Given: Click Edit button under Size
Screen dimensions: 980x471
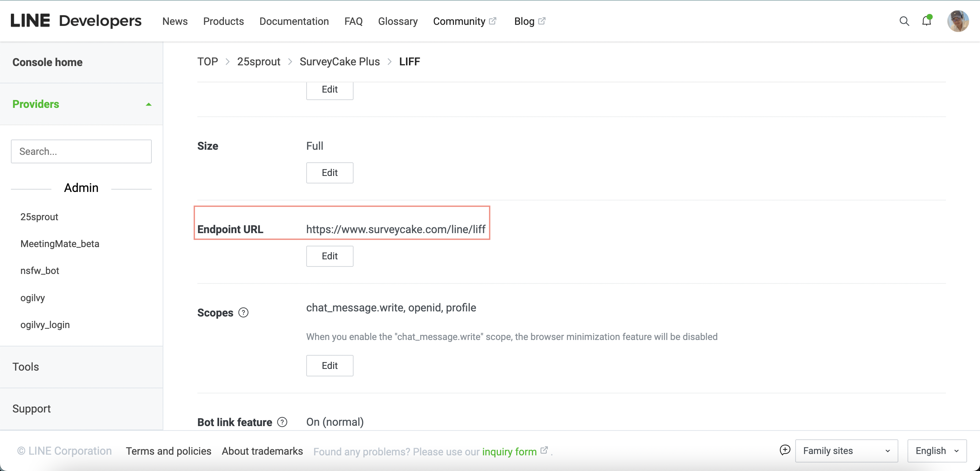Looking at the screenshot, I should click(329, 173).
